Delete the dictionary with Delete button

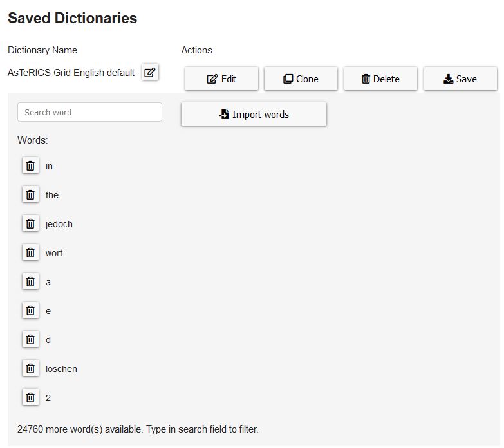tap(380, 79)
